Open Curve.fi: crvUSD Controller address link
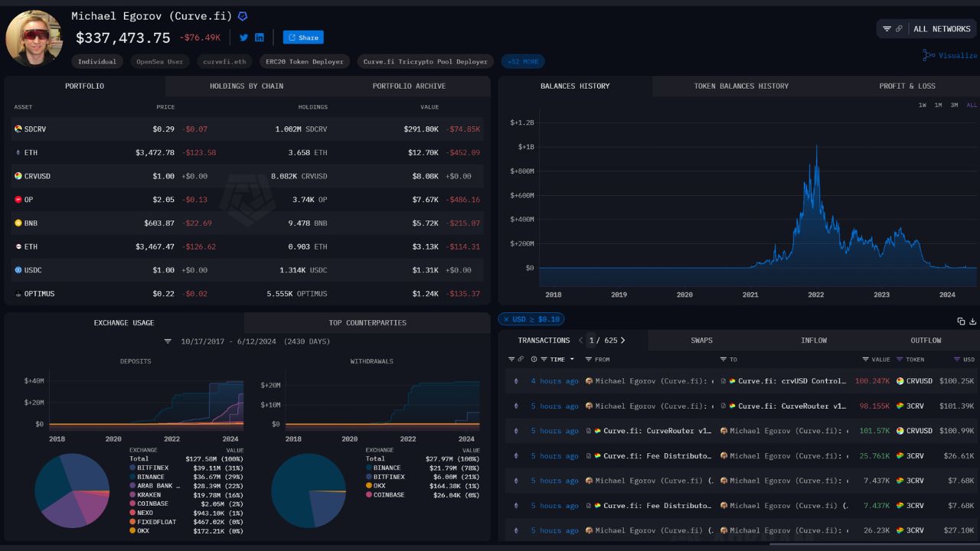 point(792,381)
